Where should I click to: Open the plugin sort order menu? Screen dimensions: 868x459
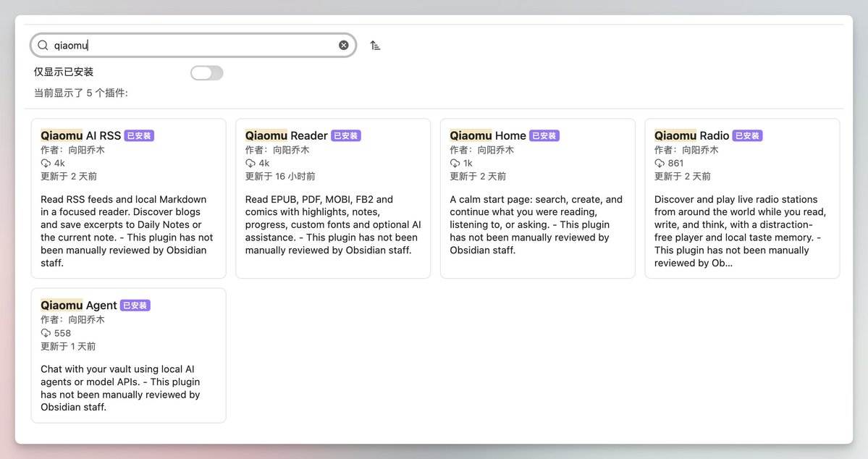375,46
